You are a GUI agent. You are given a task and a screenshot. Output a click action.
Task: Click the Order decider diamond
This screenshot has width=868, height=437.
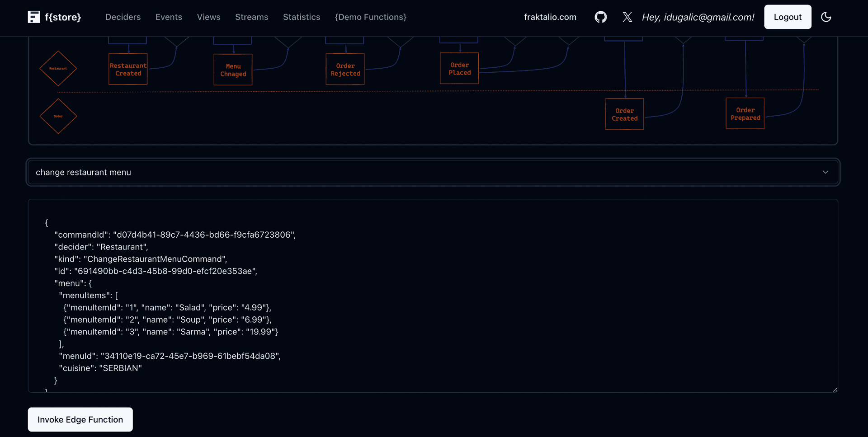click(x=58, y=116)
